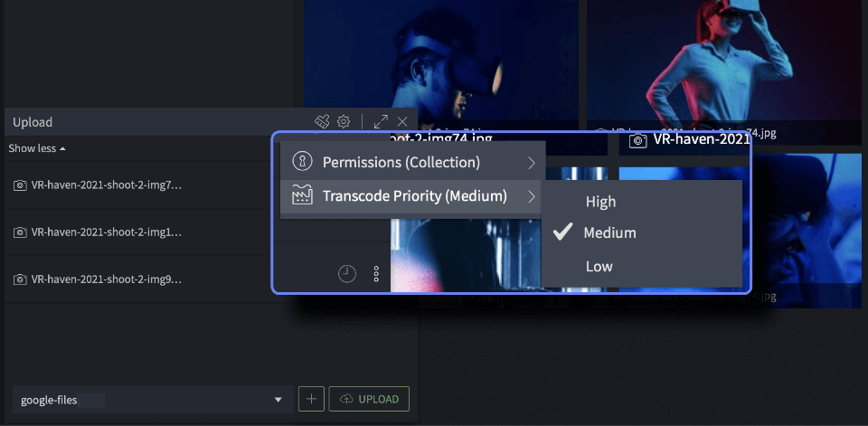The image size is (868, 426).
Task: Click the clock history icon
Action: pos(347,274)
